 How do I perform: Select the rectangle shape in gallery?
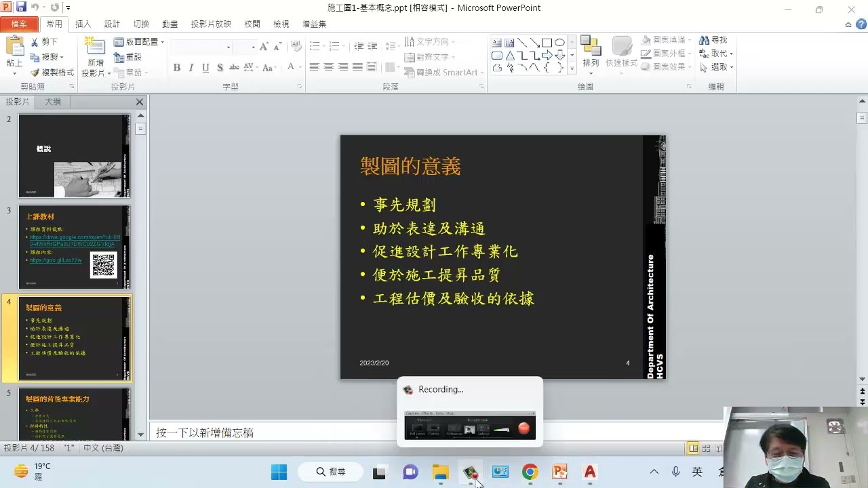coord(547,43)
